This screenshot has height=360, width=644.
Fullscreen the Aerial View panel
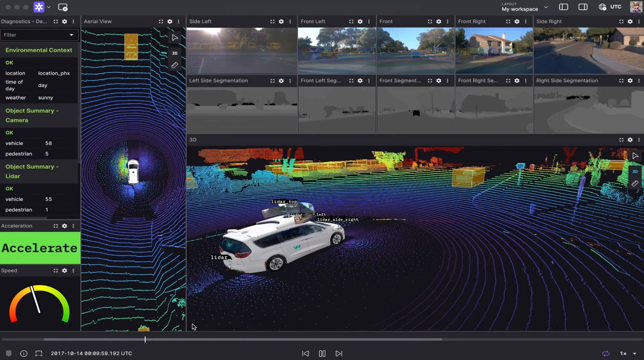(161, 21)
